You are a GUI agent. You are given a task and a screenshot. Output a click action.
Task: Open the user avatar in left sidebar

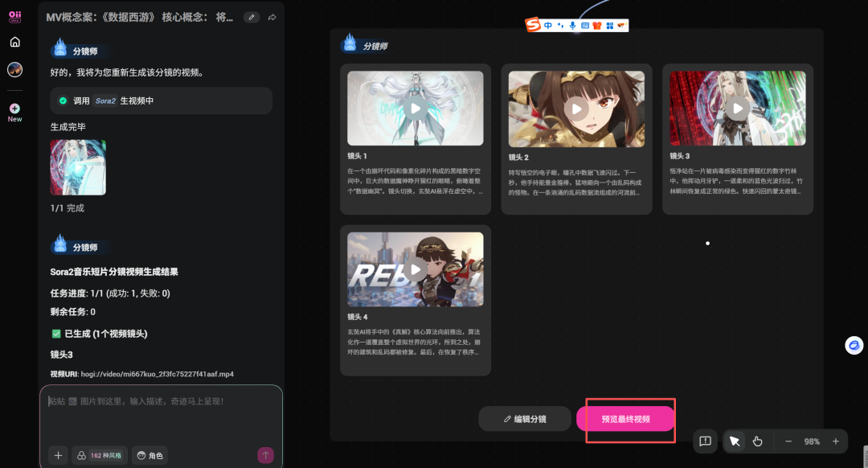click(x=15, y=69)
